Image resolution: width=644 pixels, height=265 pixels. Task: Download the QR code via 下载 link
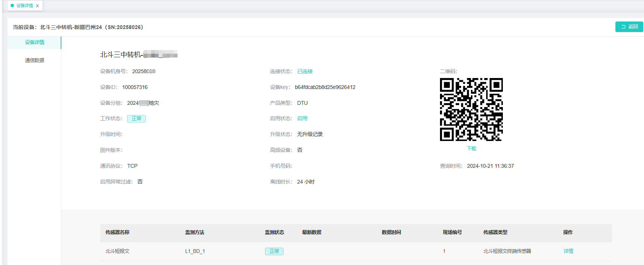(471, 149)
